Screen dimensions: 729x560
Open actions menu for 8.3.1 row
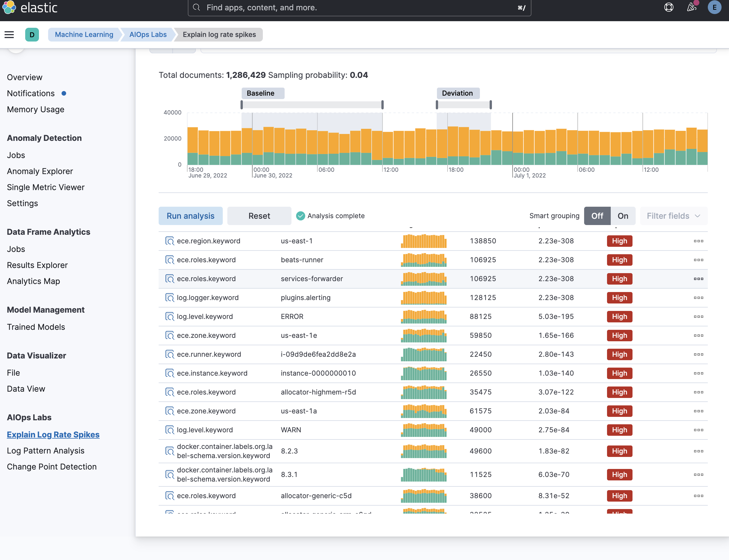[698, 474]
